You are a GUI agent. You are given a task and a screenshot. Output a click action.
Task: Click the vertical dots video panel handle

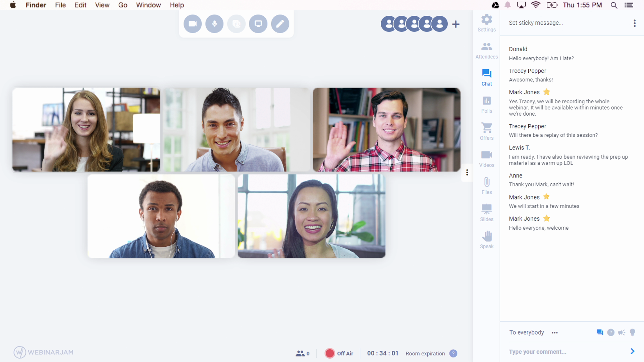coord(467,172)
